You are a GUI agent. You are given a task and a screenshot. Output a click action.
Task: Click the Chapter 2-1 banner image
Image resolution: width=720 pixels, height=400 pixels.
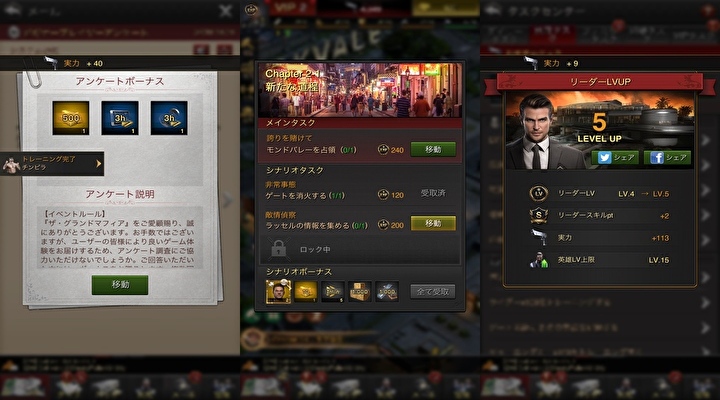(360, 90)
